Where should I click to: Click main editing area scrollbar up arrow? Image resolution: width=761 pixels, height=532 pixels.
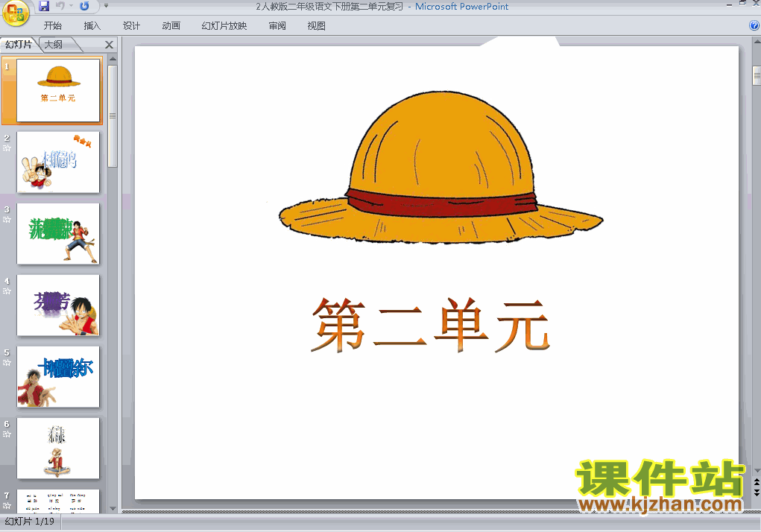(757, 42)
